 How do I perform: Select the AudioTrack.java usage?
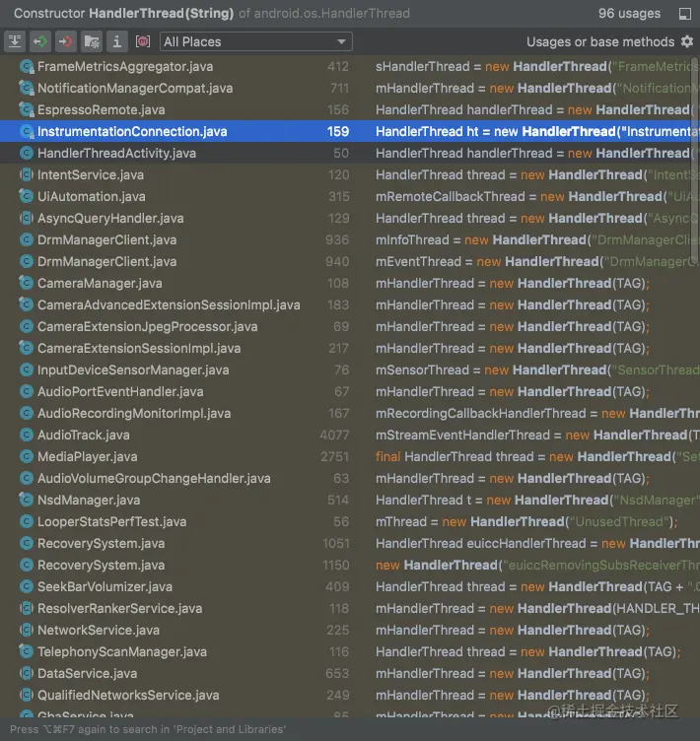click(x=350, y=436)
